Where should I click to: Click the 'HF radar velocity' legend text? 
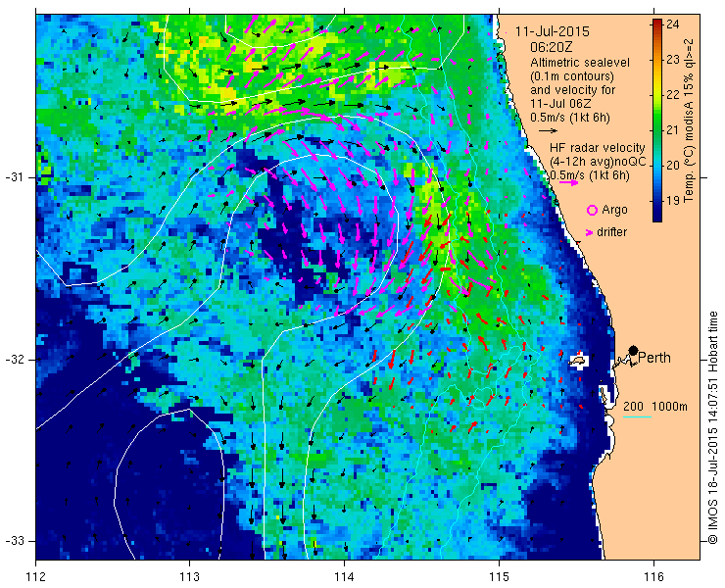pyautogui.click(x=598, y=148)
